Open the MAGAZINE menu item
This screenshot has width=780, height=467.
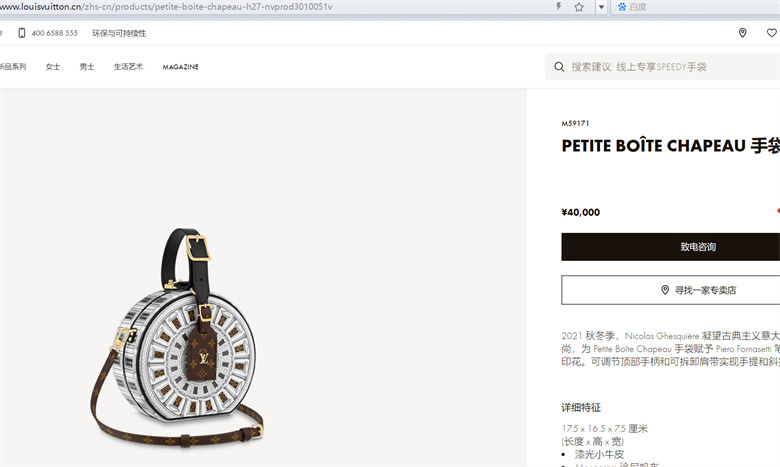(x=181, y=67)
